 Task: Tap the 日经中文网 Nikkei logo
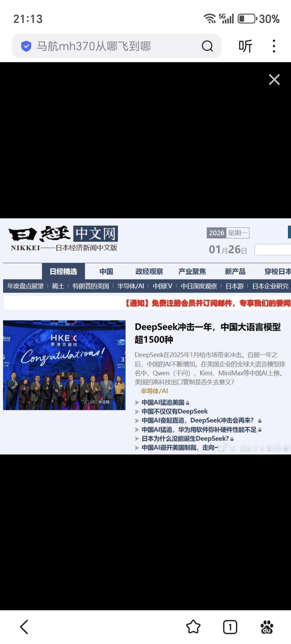[63, 238]
